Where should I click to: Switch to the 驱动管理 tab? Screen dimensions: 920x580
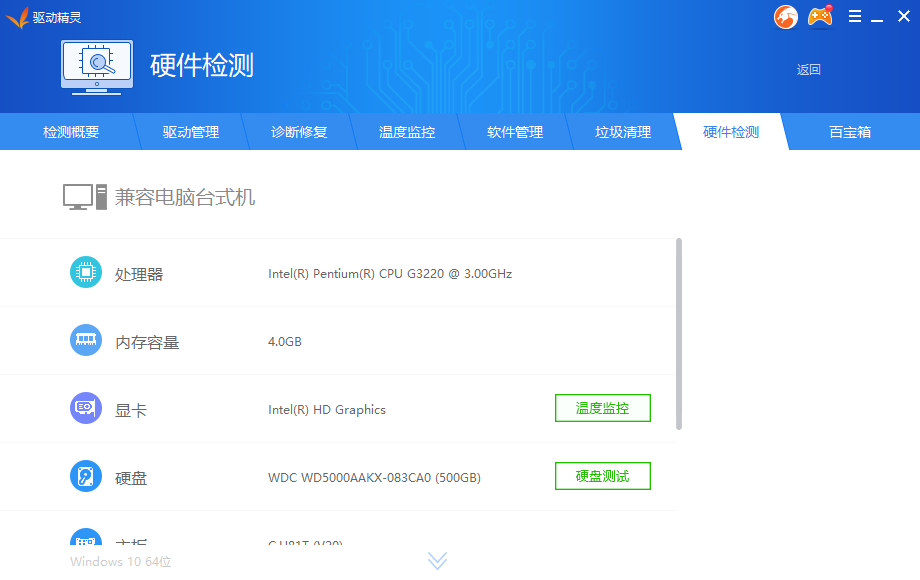(190, 131)
